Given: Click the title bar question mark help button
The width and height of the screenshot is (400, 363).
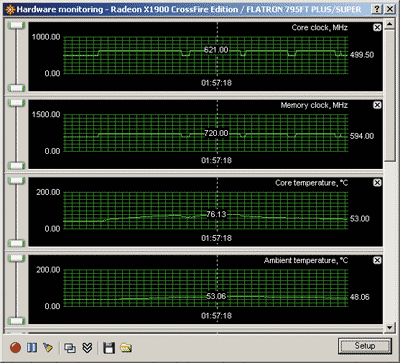Looking at the screenshot, I should [x=377, y=9].
